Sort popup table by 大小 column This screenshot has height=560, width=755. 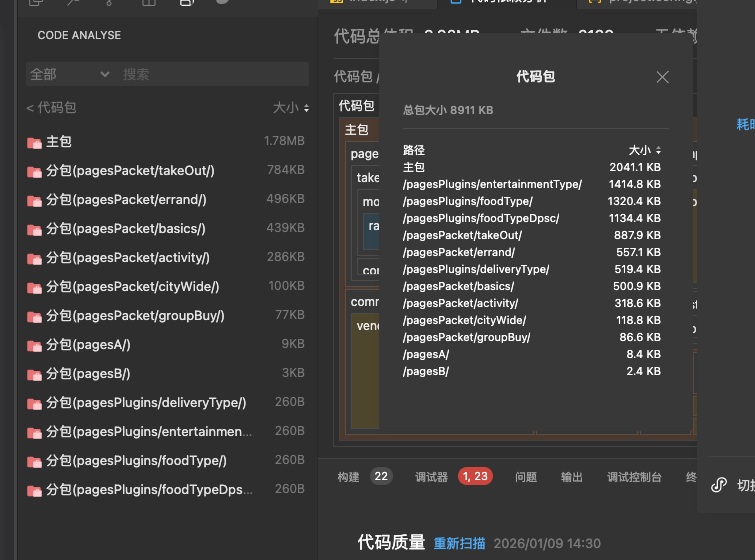click(x=644, y=150)
